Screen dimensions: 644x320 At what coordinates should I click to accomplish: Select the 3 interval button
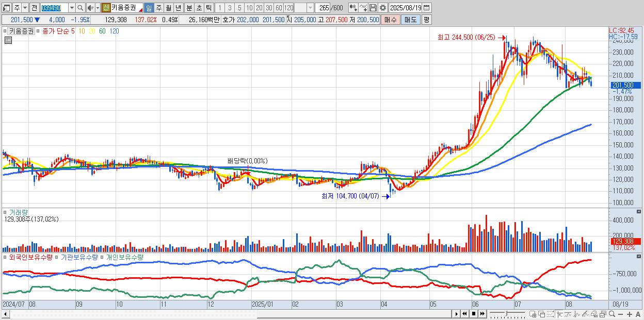[x=230, y=8]
